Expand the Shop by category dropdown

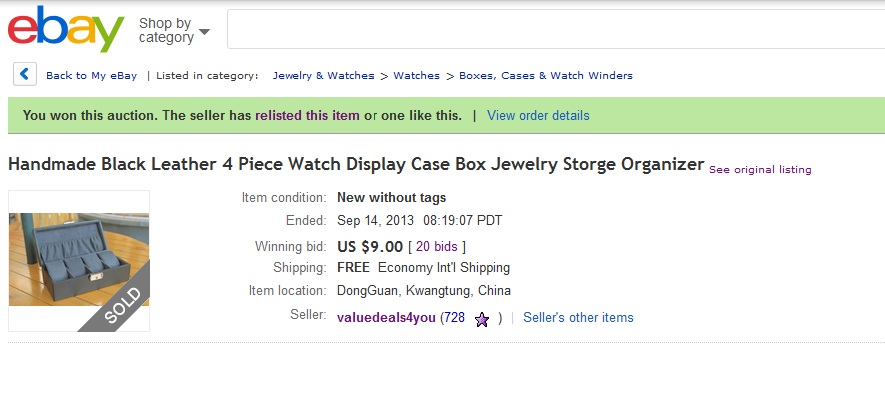[174, 31]
